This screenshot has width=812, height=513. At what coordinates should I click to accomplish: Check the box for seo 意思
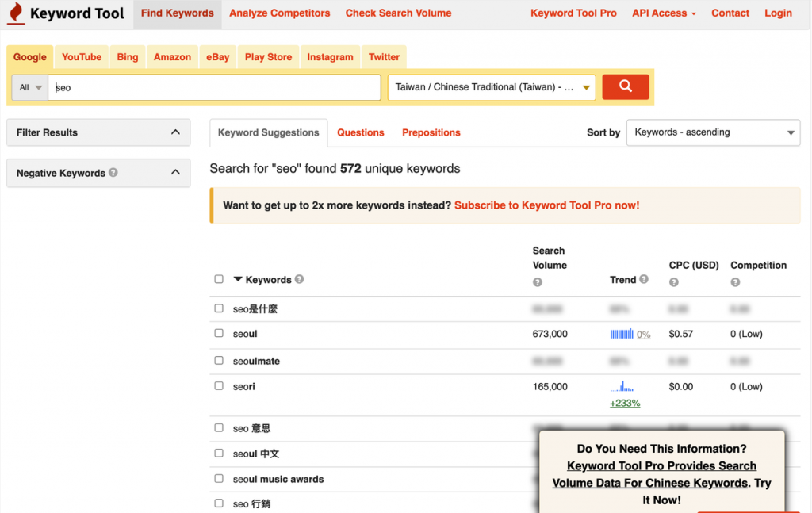(x=219, y=428)
